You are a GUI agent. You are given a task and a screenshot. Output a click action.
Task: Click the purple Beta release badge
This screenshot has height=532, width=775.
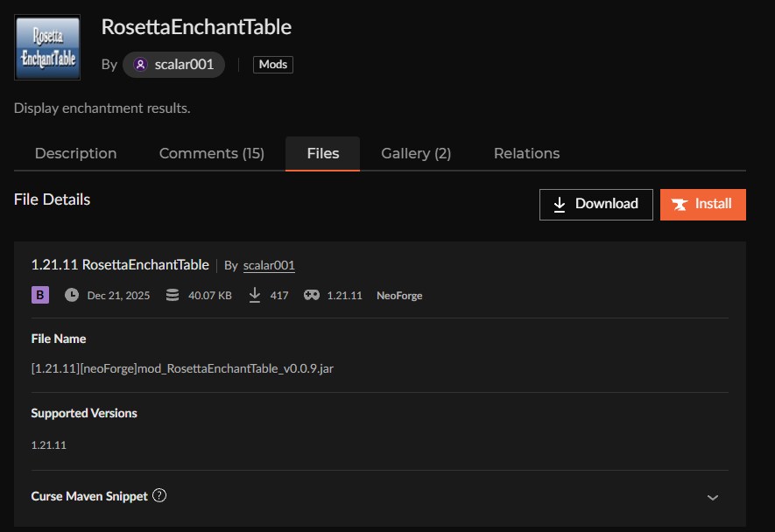pos(39,296)
